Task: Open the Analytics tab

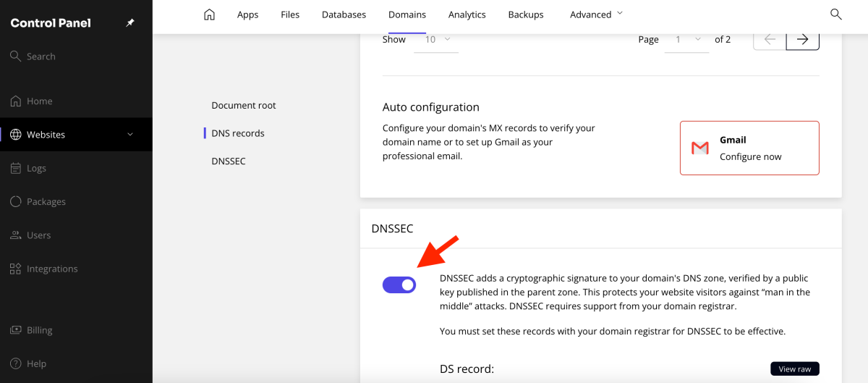Action: coord(467,14)
